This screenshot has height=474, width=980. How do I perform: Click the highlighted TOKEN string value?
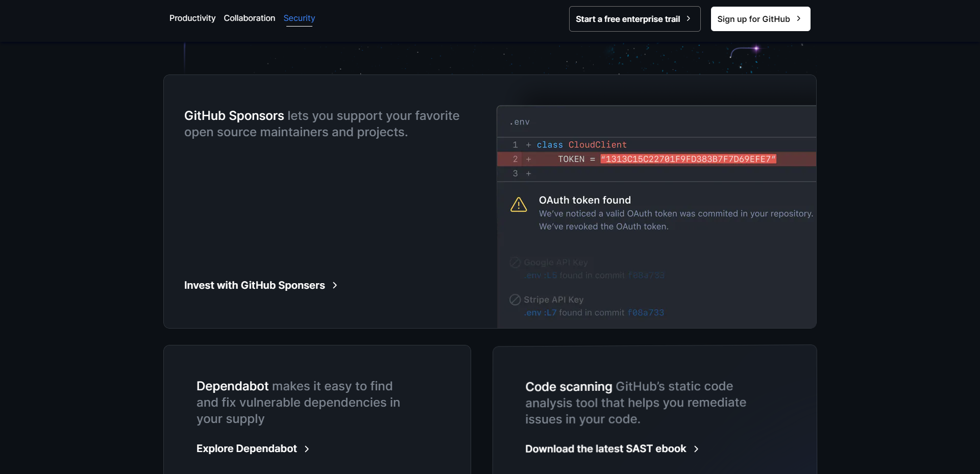[688, 159]
